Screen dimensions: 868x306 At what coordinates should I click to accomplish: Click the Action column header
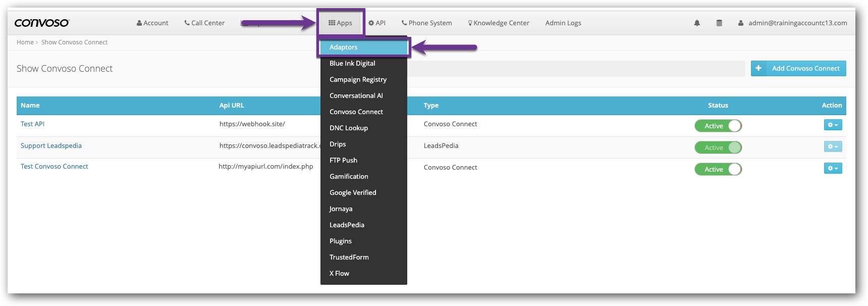pyautogui.click(x=832, y=106)
